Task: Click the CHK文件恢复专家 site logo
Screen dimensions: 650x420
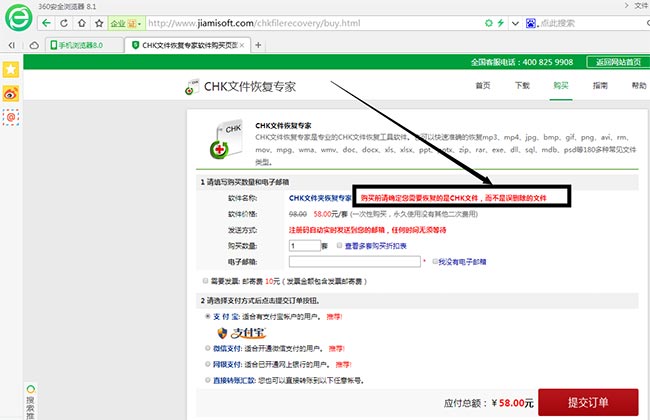Action: click(x=240, y=87)
